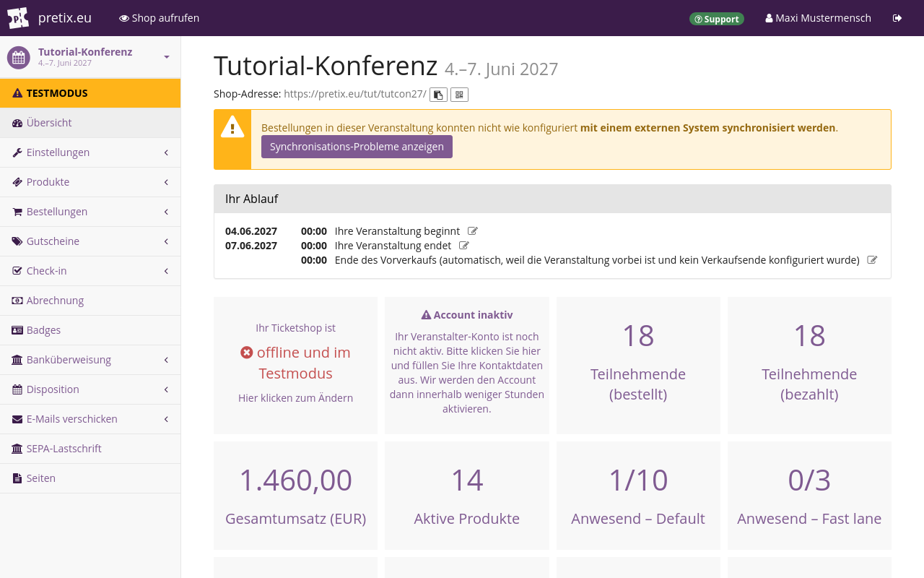Expand the Einstellungen submenu chevron
Image resolution: width=924 pixels, height=578 pixels.
(x=166, y=152)
